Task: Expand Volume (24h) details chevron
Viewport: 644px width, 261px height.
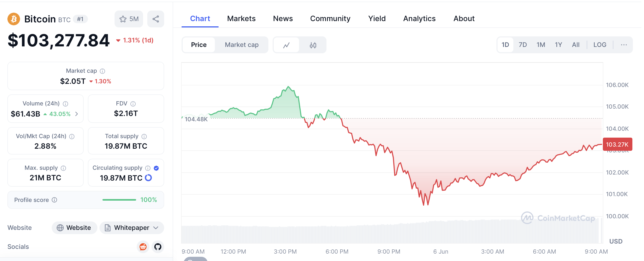Action: pos(77,114)
